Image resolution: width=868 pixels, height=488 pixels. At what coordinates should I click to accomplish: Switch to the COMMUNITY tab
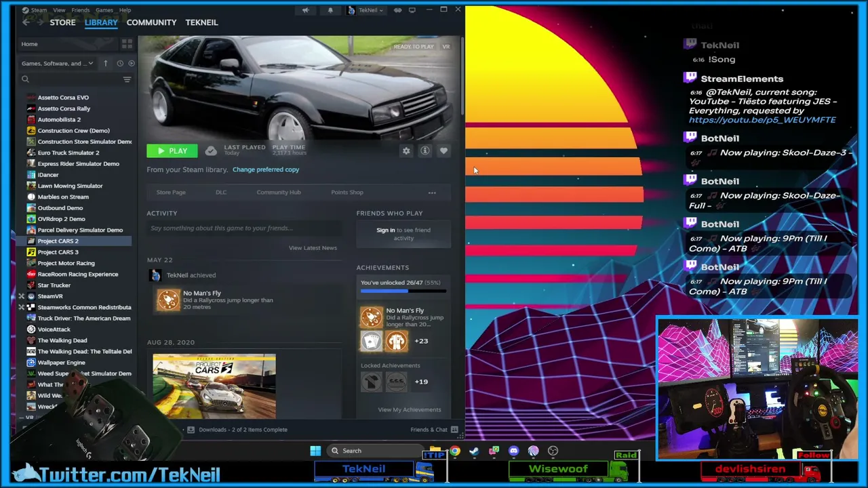151,22
